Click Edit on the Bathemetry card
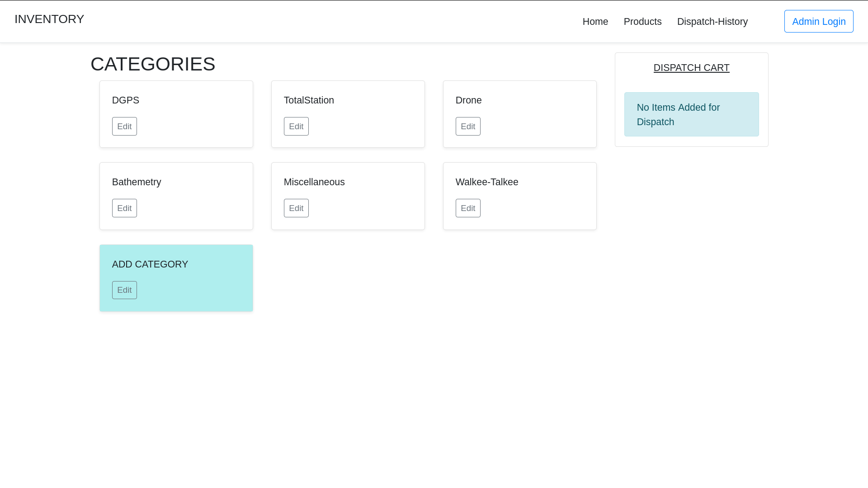The image size is (868, 488). coord(124,208)
